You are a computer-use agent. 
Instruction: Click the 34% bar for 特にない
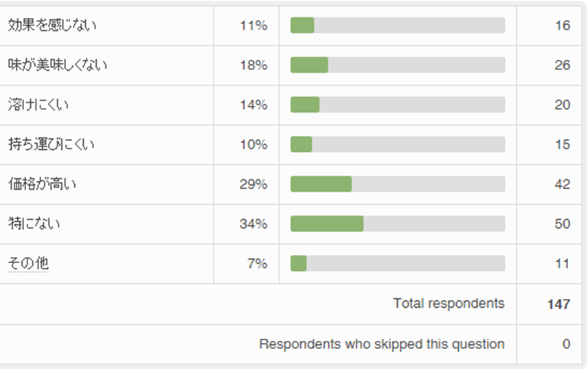[x=327, y=223]
